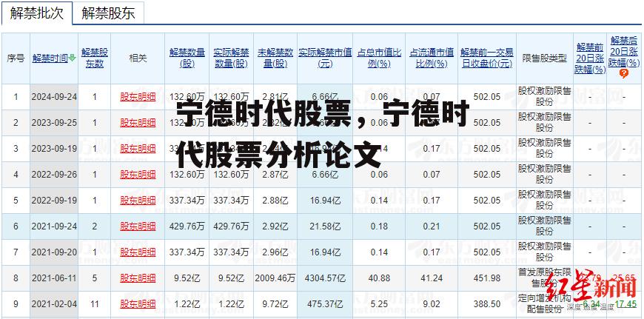This screenshot has height=319, width=644.
Task: Open 股东明细 for the 2022-09-19 row
Action: coord(138,201)
